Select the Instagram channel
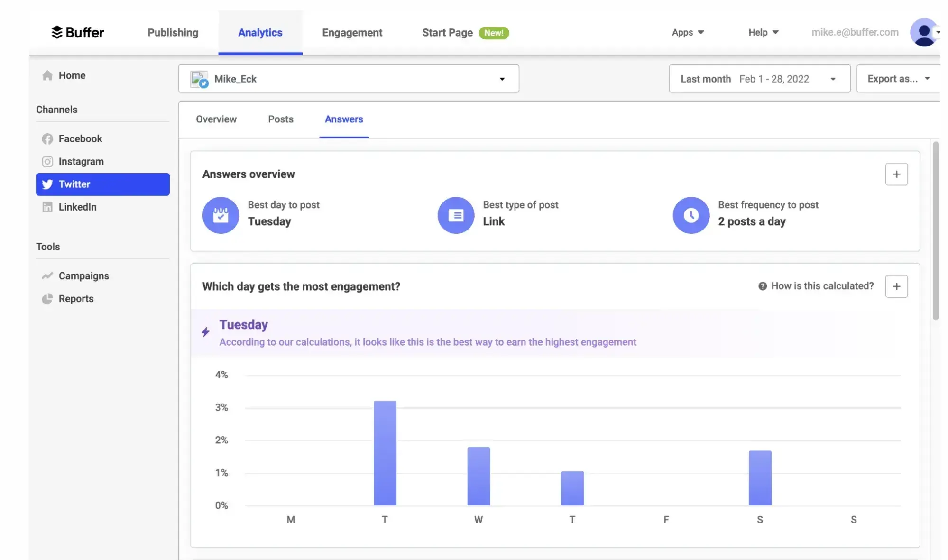948x560 pixels. coord(81,161)
